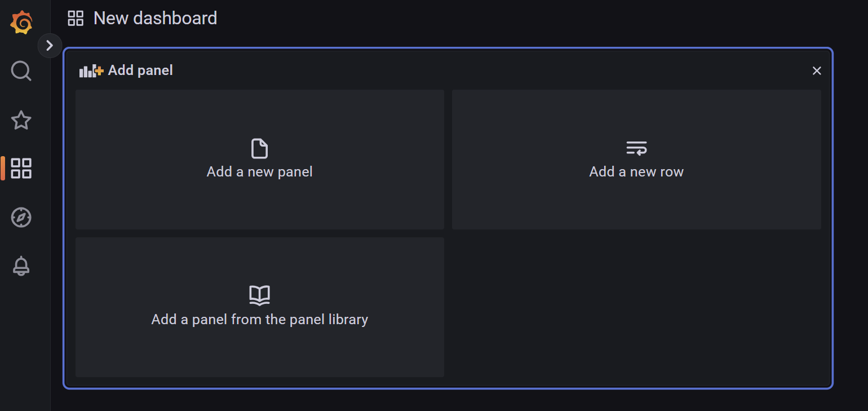The width and height of the screenshot is (868, 411).
Task: Click the open book library icon
Action: pyautogui.click(x=259, y=295)
